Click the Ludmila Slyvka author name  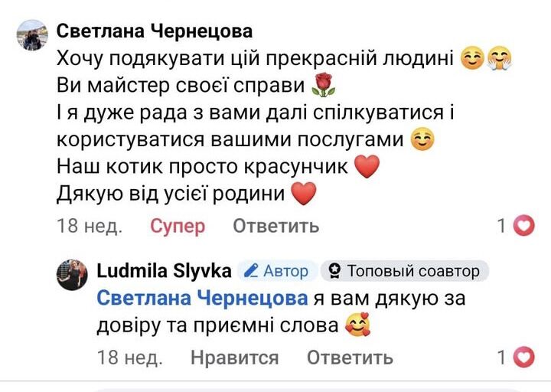(164, 271)
